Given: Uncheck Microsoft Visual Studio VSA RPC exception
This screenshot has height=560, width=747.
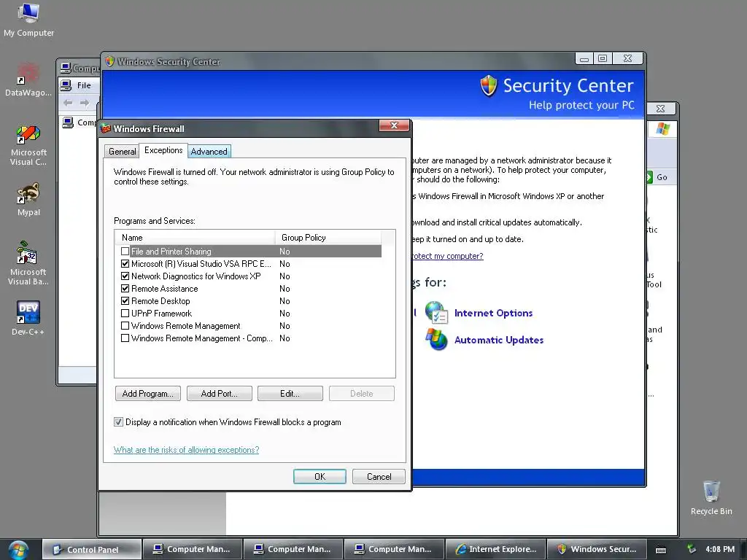Looking at the screenshot, I should click(x=125, y=263).
